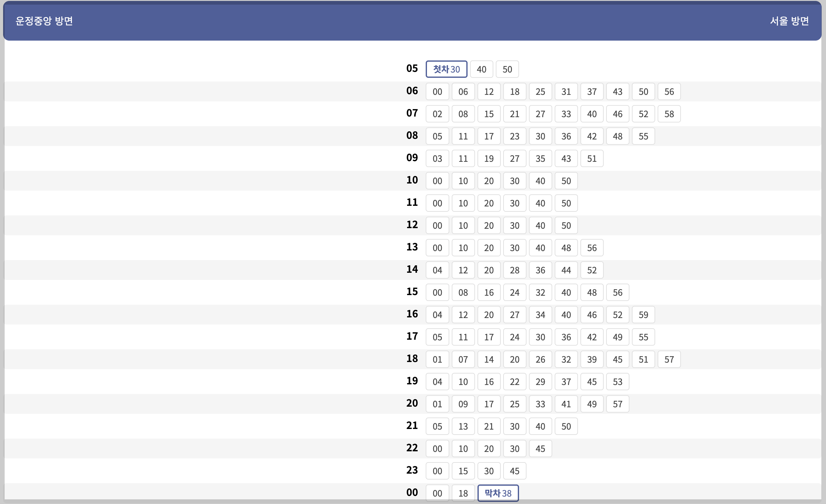The width and height of the screenshot is (826, 504).
Task: Click the 23 minute box in the 08 row
Action: 515,136
